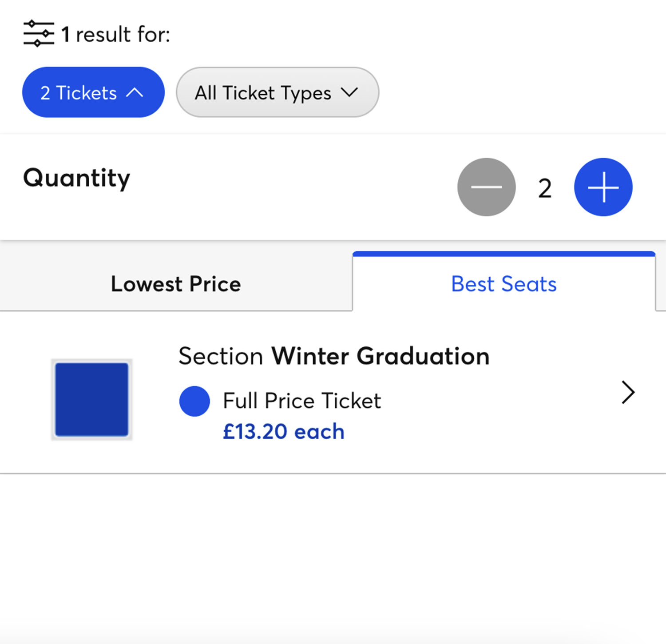Image resolution: width=666 pixels, height=644 pixels.
Task: Switch to the Lowest Price tab
Action: [176, 284]
